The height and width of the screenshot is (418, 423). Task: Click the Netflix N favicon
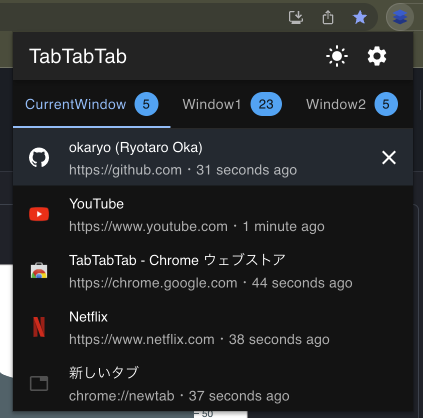[39, 327]
